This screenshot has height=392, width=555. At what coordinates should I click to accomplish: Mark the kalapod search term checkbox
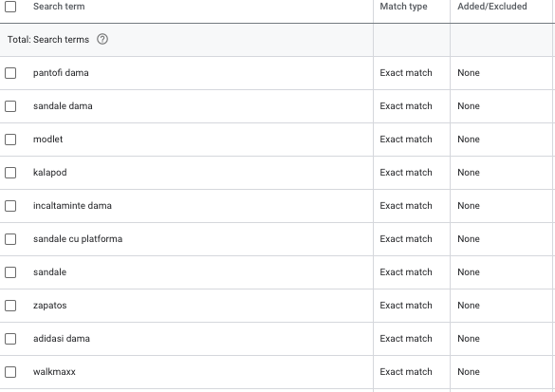coord(10,173)
